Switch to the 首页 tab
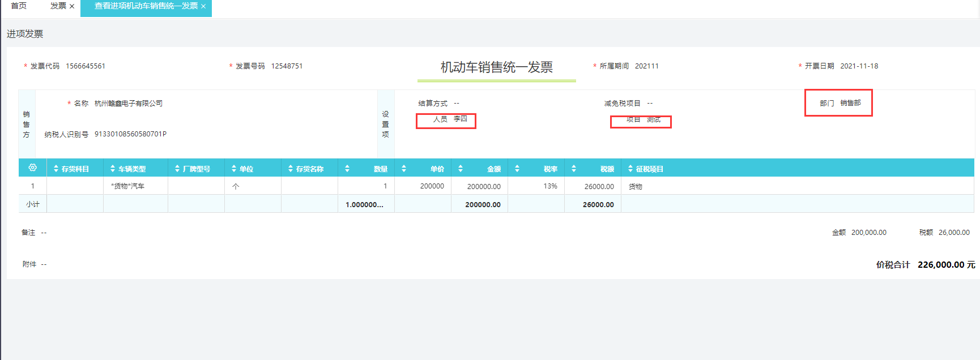Viewport: 980px width, 360px height. pos(19,6)
